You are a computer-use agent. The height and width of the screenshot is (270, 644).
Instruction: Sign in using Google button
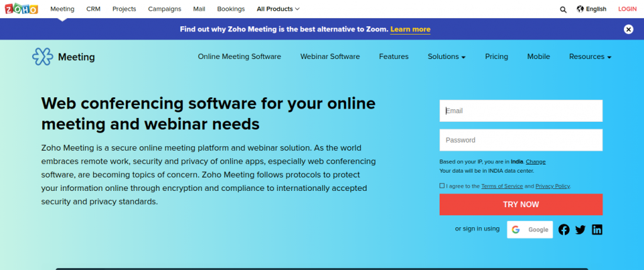(530, 230)
